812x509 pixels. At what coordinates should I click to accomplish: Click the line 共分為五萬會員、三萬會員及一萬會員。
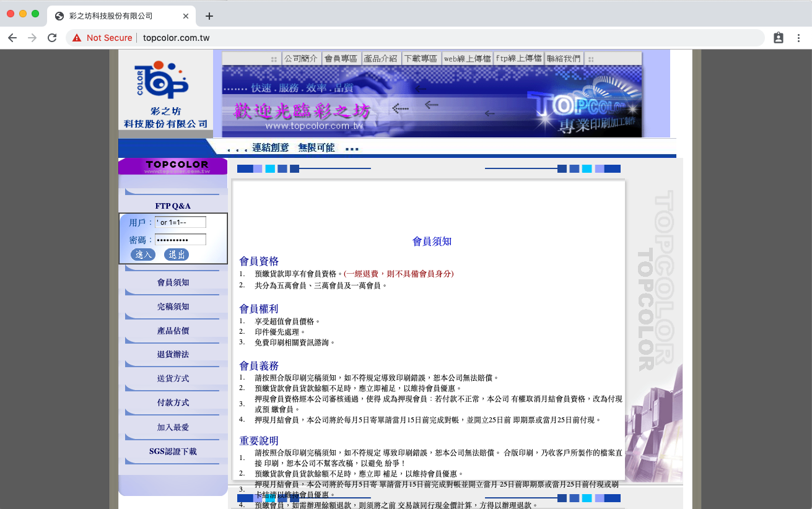tap(321, 285)
